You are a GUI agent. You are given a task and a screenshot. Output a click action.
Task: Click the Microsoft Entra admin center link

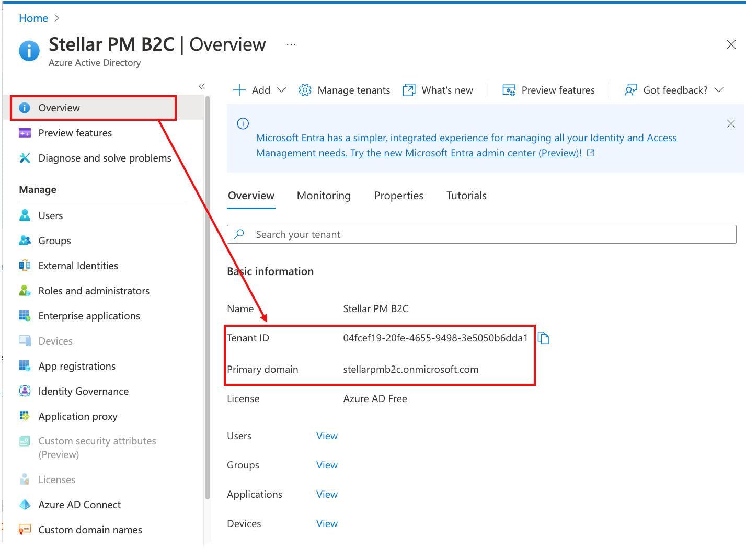tap(418, 153)
